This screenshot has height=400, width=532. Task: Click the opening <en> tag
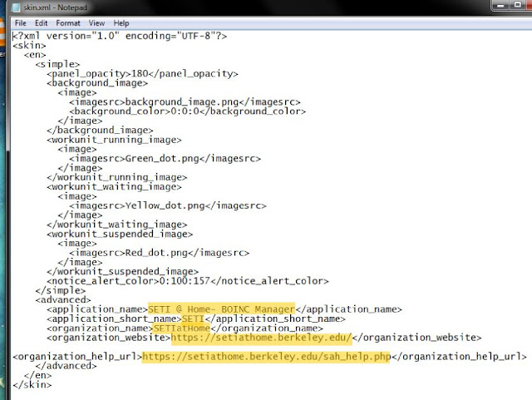tap(35, 55)
